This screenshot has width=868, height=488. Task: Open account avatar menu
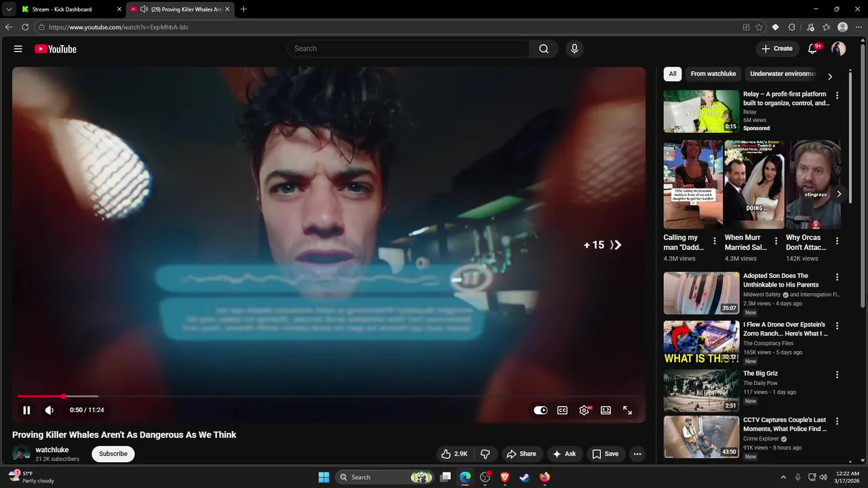(839, 49)
